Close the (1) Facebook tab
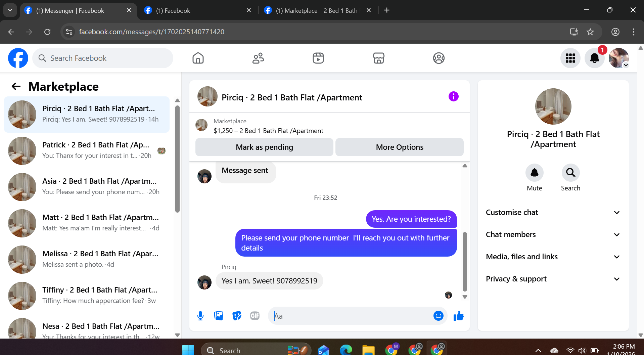 pos(249,10)
